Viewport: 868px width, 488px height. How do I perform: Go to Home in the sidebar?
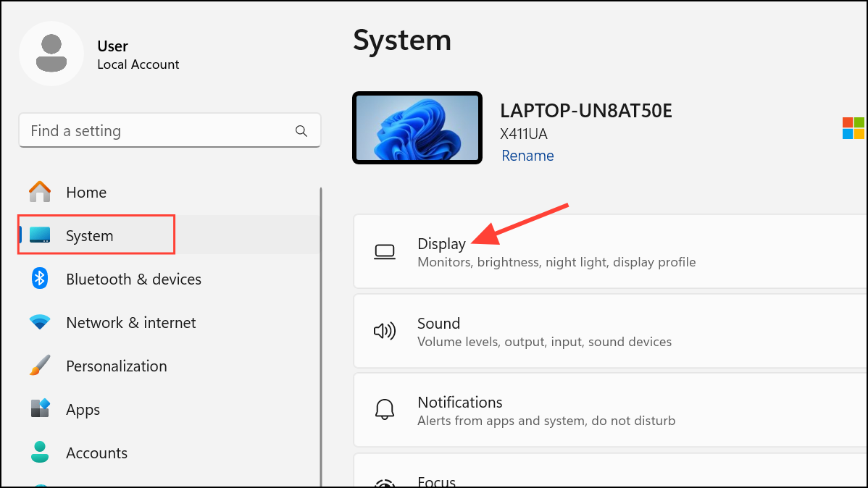click(85, 193)
